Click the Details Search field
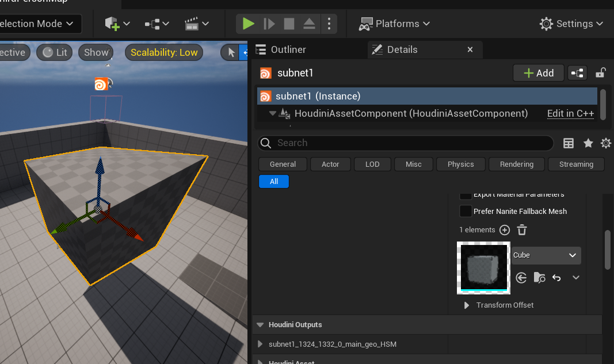614x364 pixels. [405, 143]
